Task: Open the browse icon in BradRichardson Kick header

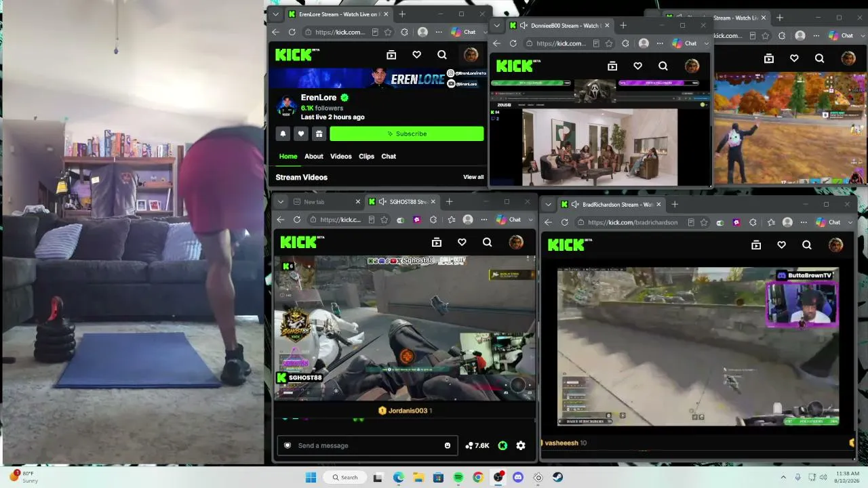Action: pos(756,245)
